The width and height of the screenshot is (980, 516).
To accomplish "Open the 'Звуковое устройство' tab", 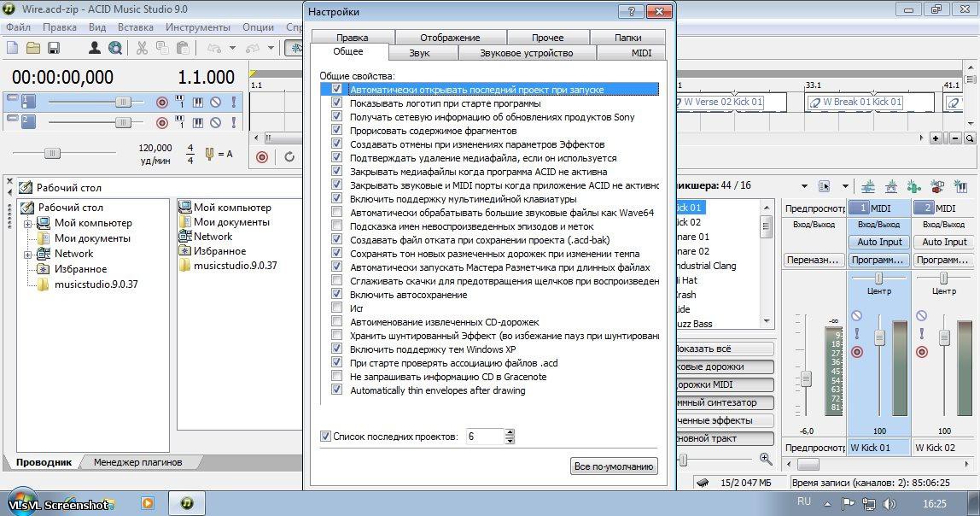I will [x=526, y=53].
